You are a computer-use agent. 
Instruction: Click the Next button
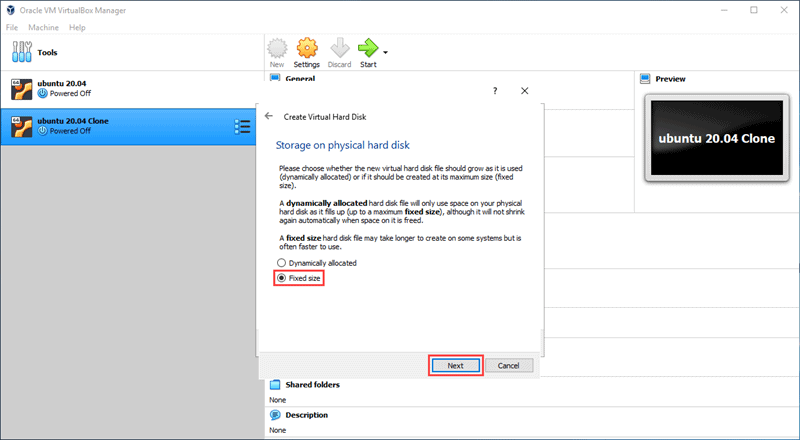tap(456, 365)
